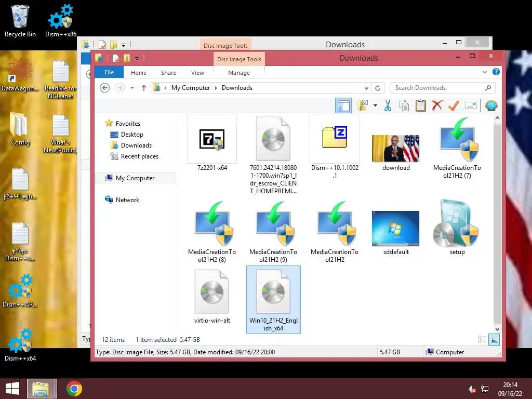This screenshot has height=399, width=532.
Task: Select My Computer in navigation pane
Action: point(136,178)
